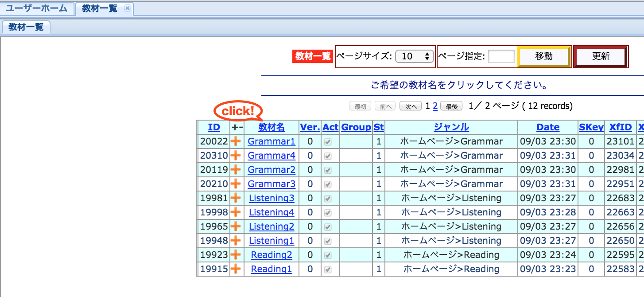The image size is (644, 297).
Task: Close the 教材一覧 tab
Action: (x=127, y=8)
